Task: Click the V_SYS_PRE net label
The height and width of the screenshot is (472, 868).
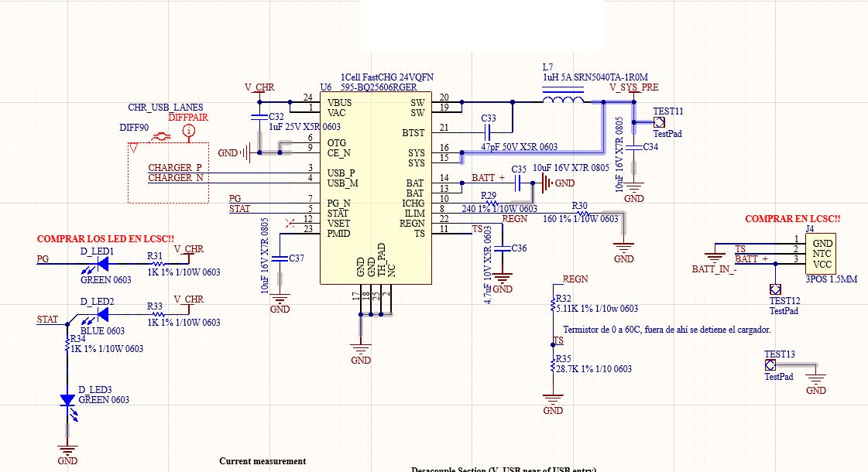Action: point(634,87)
